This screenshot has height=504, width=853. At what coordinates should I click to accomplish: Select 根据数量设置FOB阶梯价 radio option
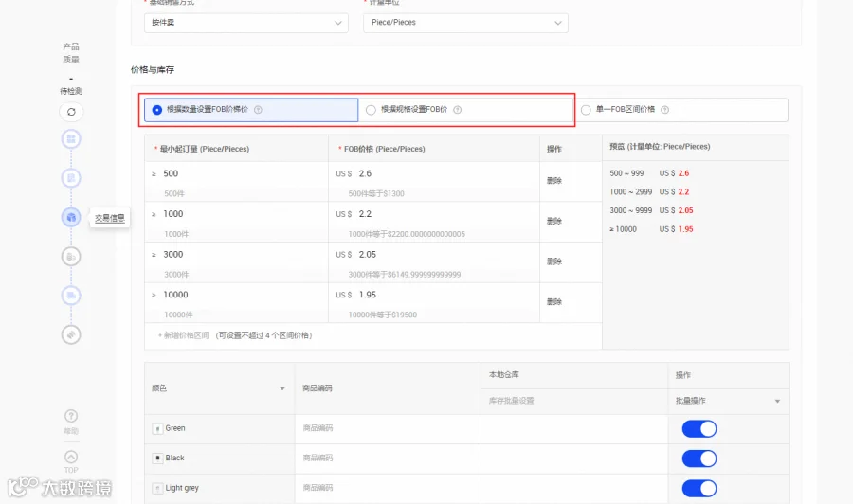(x=157, y=110)
